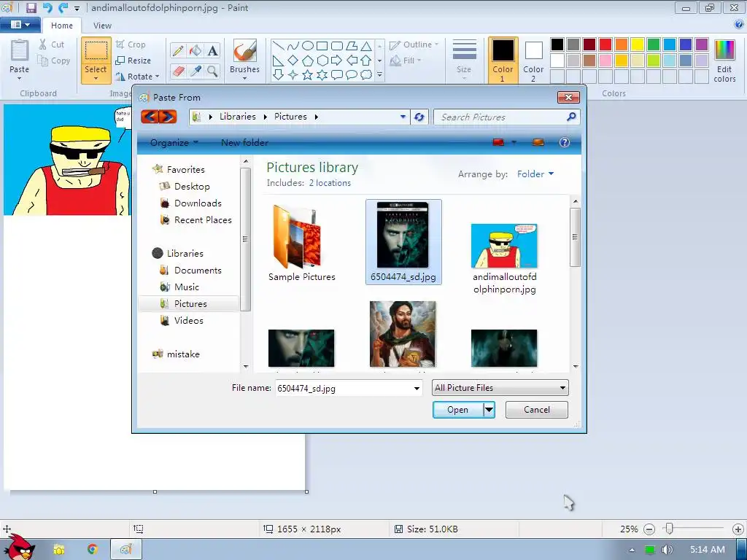Click the Undo arrow in Paint title bar
This screenshot has width=747, height=560.
coord(47,7)
